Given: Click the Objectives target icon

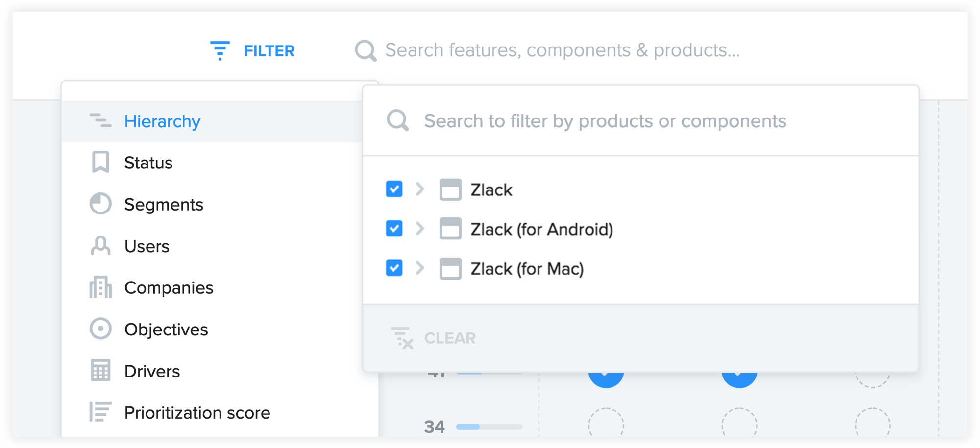Looking at the screenshot, I should click(x=100, y=329).
